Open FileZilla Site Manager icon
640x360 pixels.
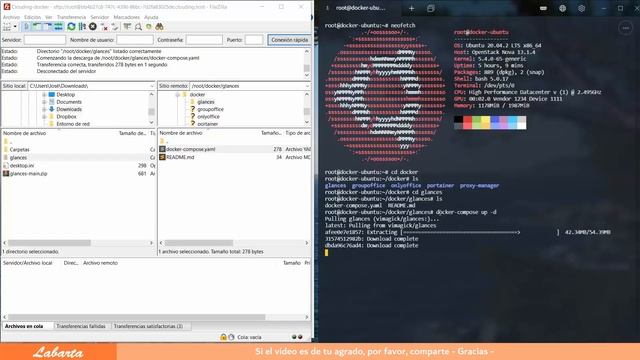[x=7, y=27]
